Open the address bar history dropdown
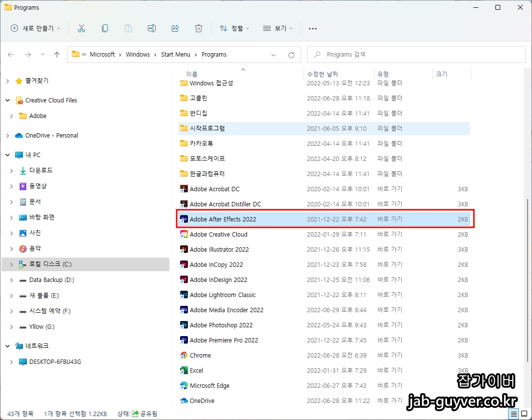Viewport: 532px width, 420px height. pos(273,55)
